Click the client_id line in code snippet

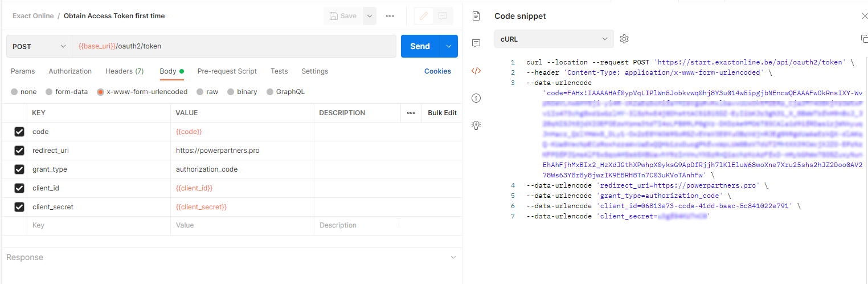(664, 206)
